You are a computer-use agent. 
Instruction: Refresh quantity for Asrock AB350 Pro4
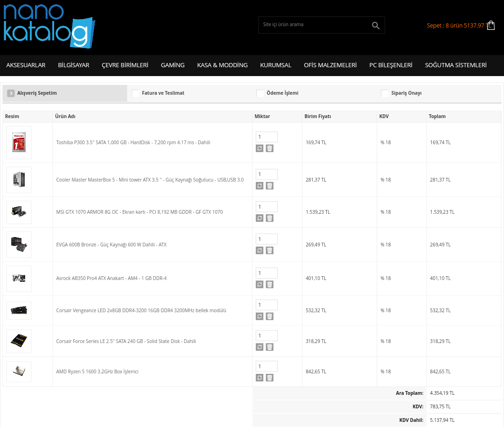[x=259, y=284]
